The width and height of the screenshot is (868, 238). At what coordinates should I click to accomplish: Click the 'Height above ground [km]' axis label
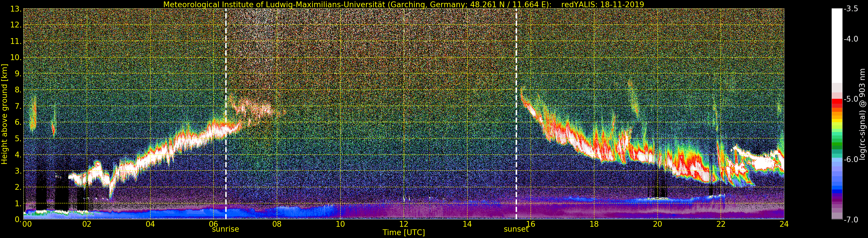click(x=4, y=114)
